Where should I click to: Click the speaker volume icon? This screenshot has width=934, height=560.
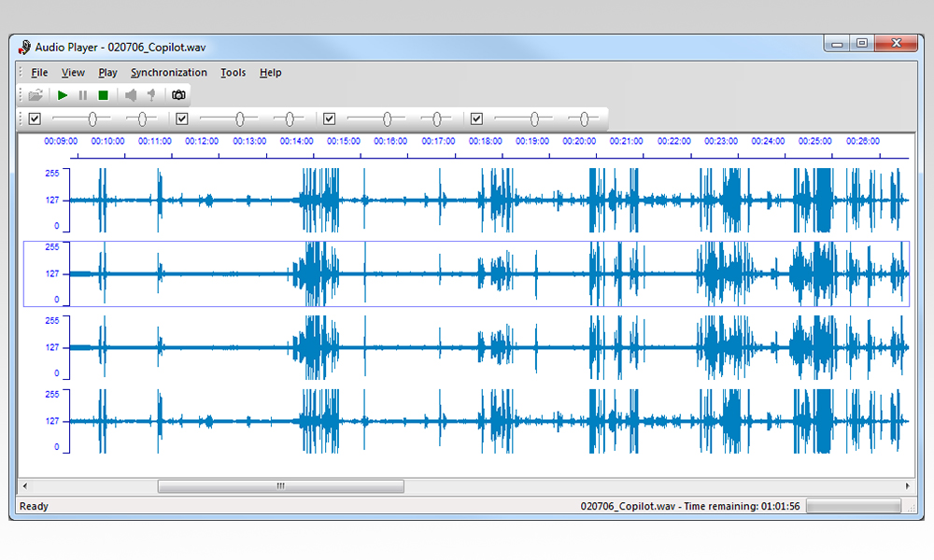(131, 95)
